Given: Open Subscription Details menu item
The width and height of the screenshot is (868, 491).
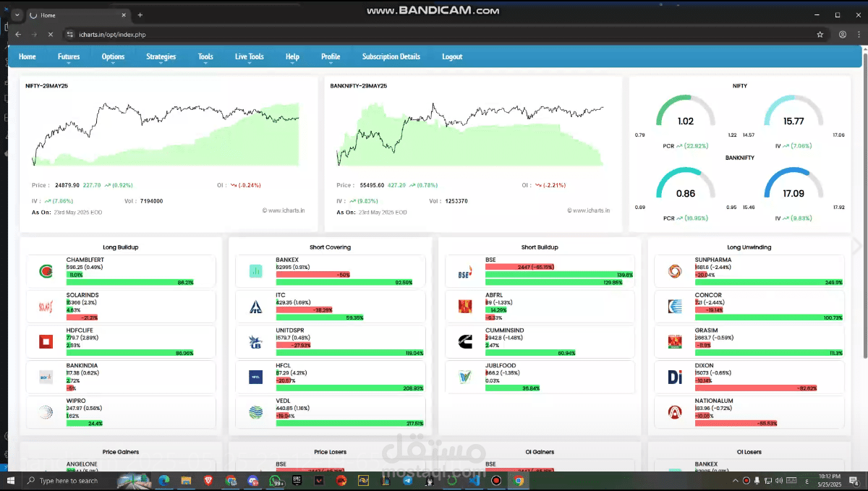Looking at the screenshot, I should [x=391, y=56].
